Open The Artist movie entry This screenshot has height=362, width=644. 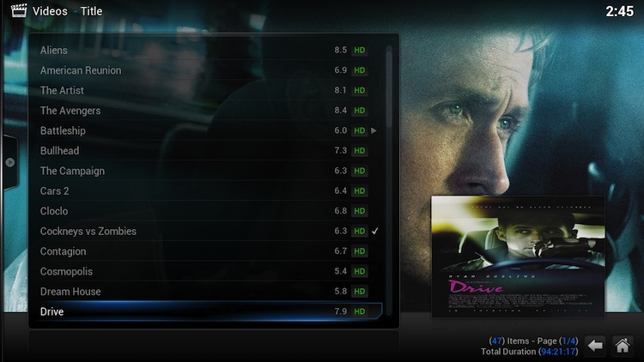point(209,90)
